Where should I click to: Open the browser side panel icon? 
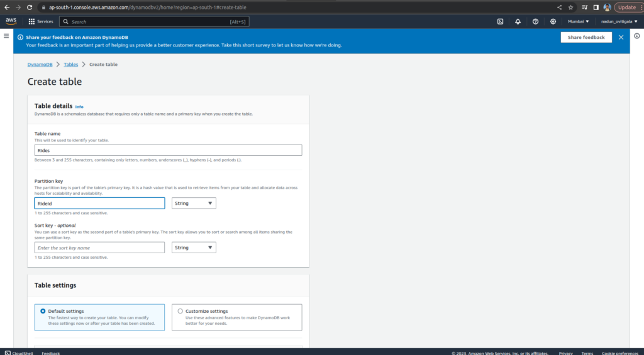click(x=596, y=8)
